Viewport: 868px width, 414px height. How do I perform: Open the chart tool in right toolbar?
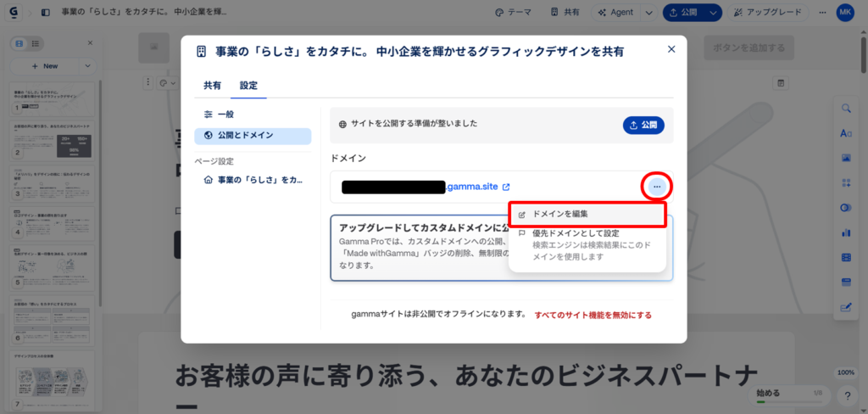click(x=845, y=232)
